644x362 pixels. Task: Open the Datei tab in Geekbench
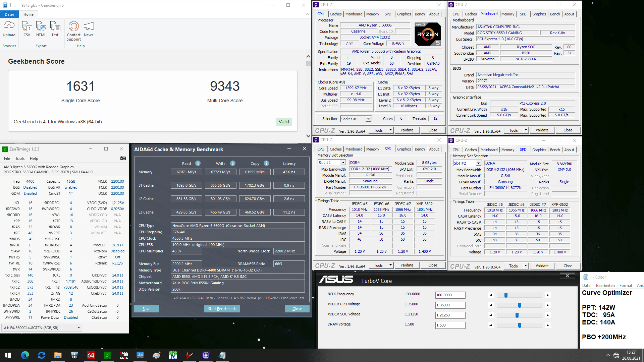coord(9,14)
